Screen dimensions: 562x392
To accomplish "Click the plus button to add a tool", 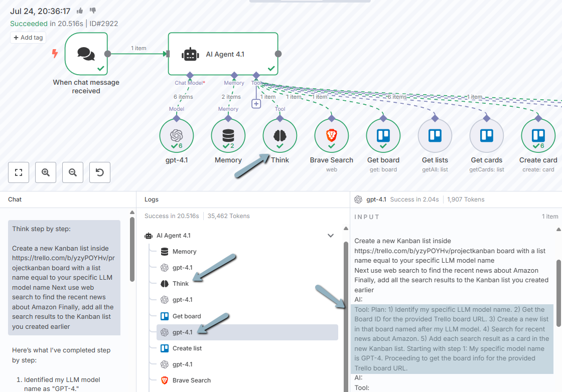I will click(x=256, y=104).
